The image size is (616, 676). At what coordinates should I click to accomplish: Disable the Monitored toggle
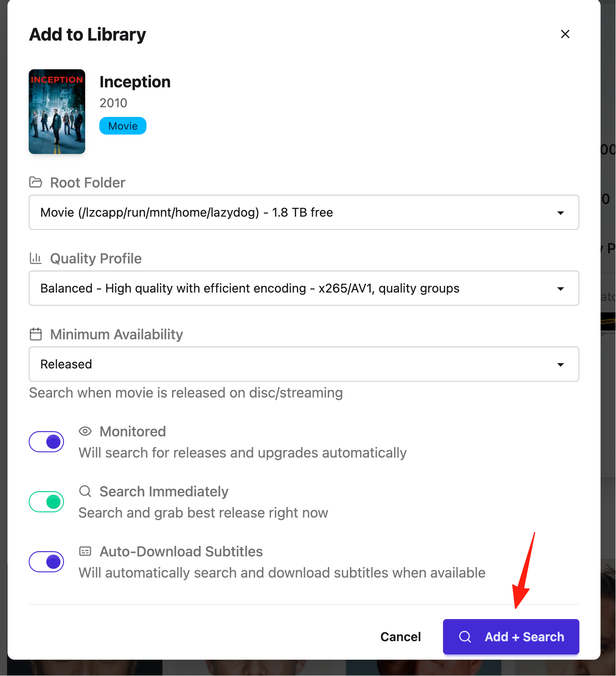point(46,442)
